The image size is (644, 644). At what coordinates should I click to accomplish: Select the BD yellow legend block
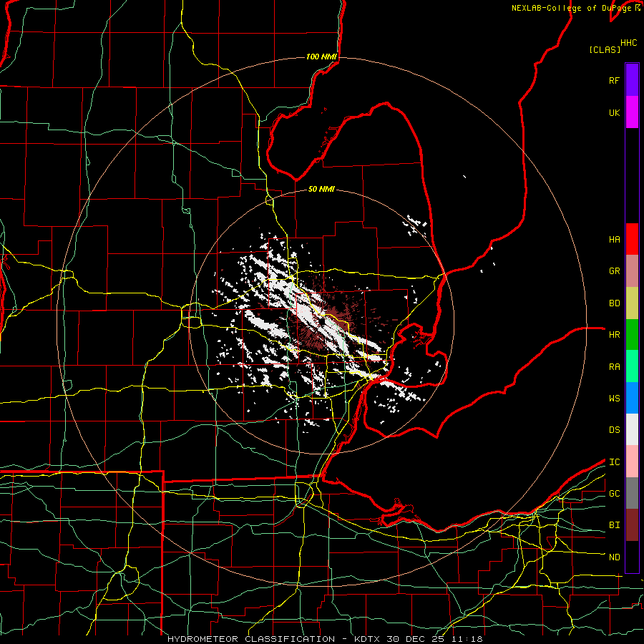(x=632, y=303)
